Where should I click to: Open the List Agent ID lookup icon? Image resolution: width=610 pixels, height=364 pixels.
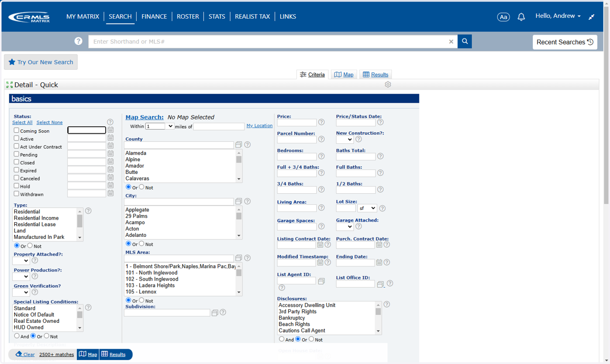click(321, 281)
